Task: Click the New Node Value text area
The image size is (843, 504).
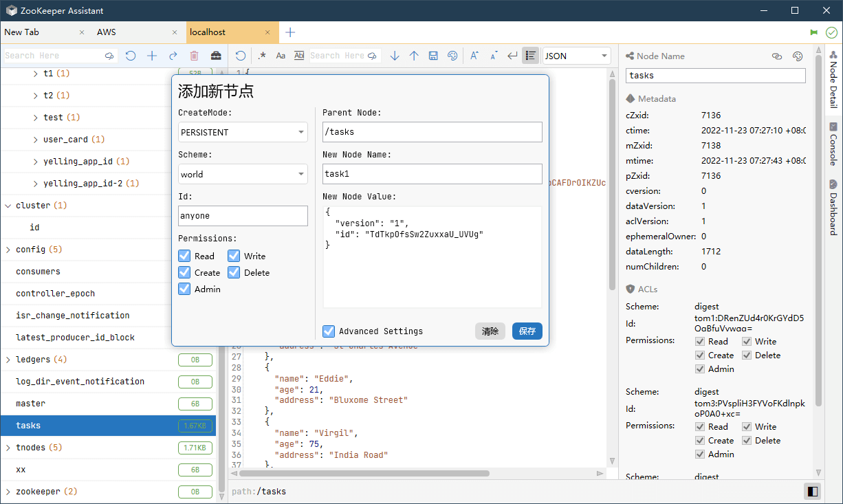Action: [433, 257]
